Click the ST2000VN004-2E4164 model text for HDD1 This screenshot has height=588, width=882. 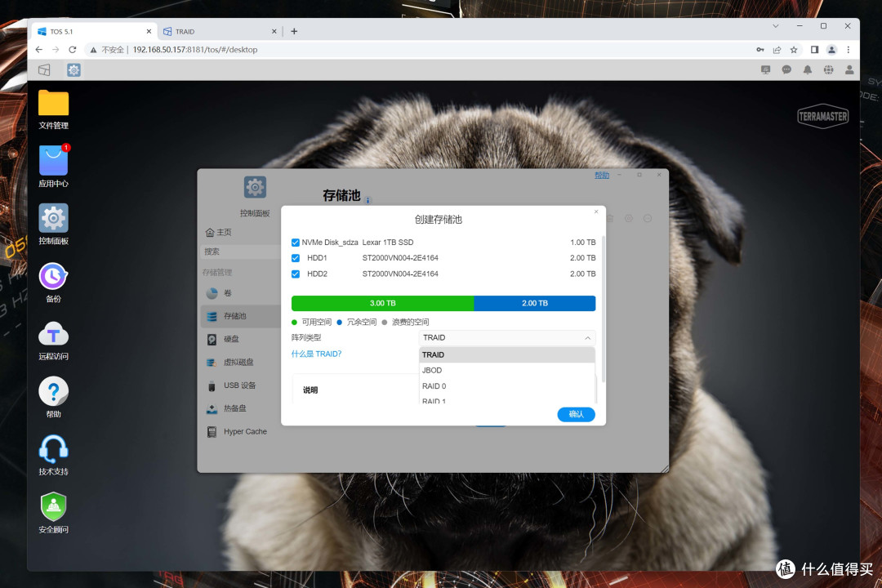(400, 258)
